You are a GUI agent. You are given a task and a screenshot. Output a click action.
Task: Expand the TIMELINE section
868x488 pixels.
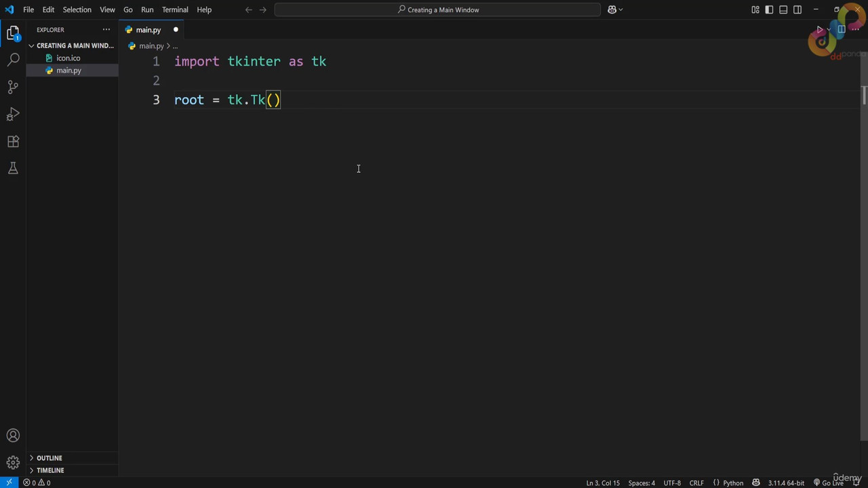coord(72,470)
